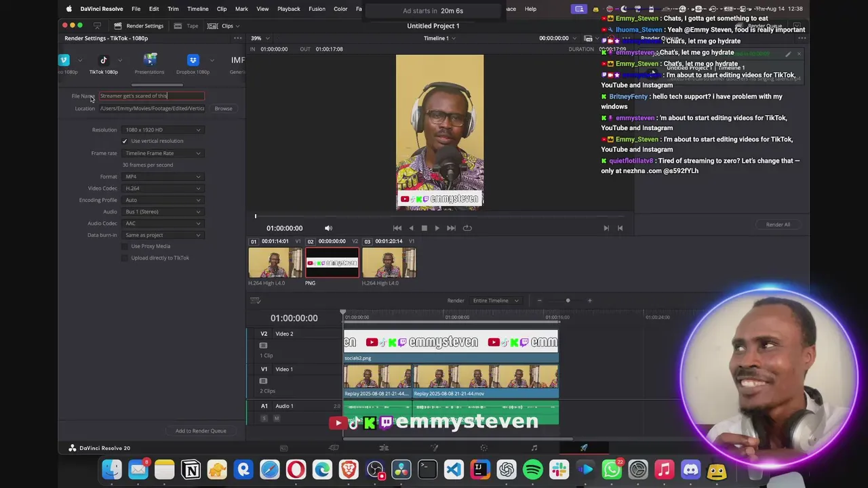Viewport: 868px width, 488px height.
Task: Play forward in the viewer
Action: [437, 228]
